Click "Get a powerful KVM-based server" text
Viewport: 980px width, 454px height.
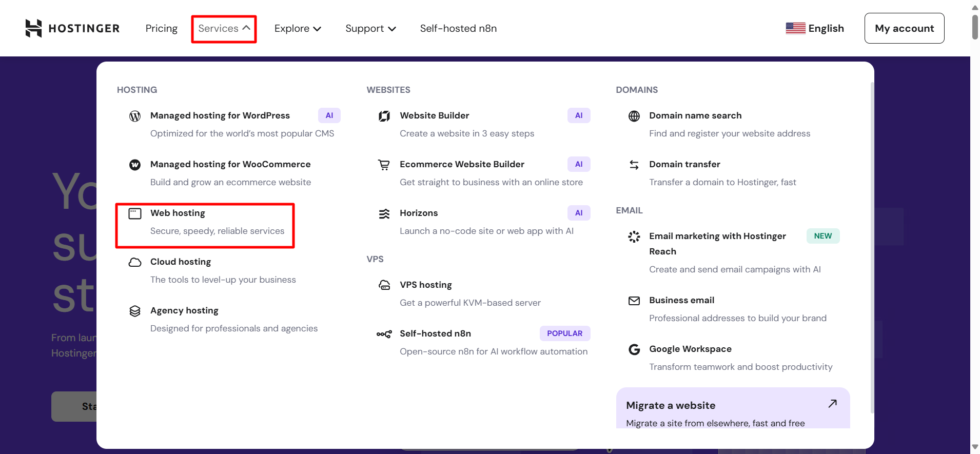pyautogui.click(x=470, y=303)
